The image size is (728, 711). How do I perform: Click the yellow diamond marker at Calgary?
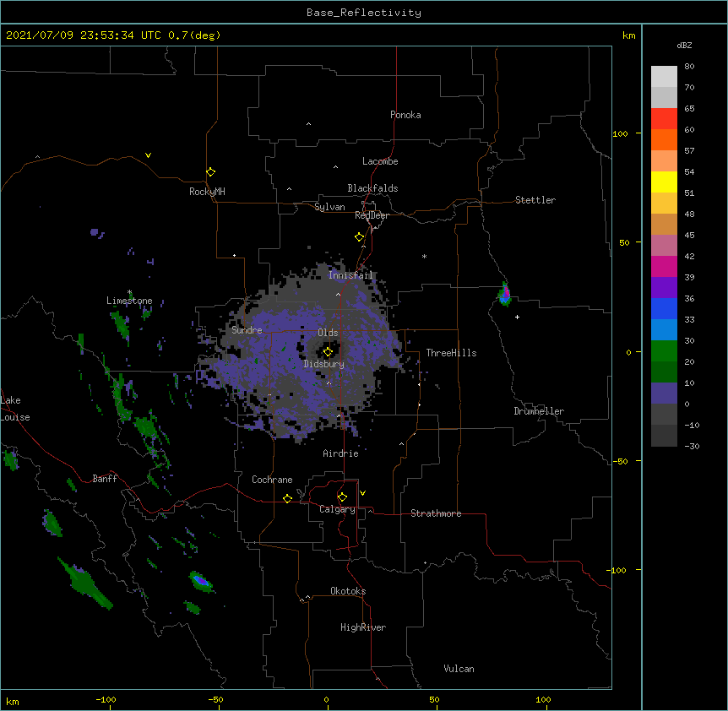tap(342, 497)
